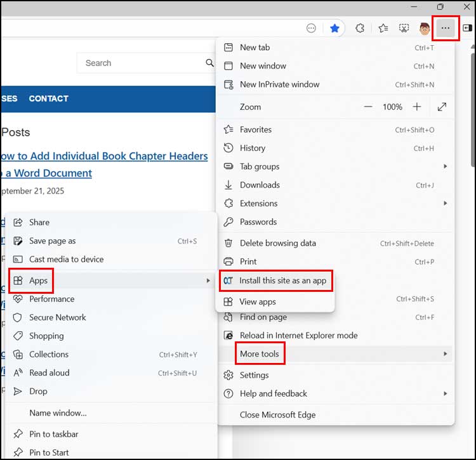Choose Close Microsoft Edge

336,415
